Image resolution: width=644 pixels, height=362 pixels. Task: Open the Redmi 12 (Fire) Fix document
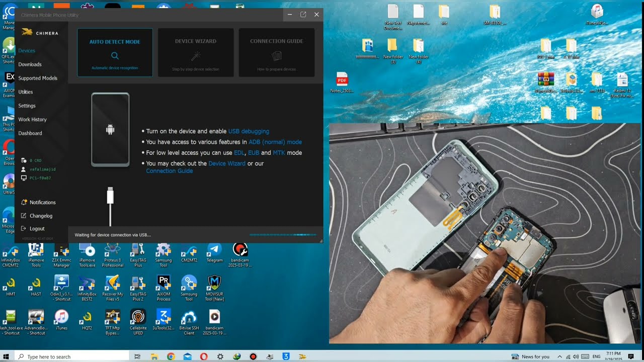coord(622,85)
